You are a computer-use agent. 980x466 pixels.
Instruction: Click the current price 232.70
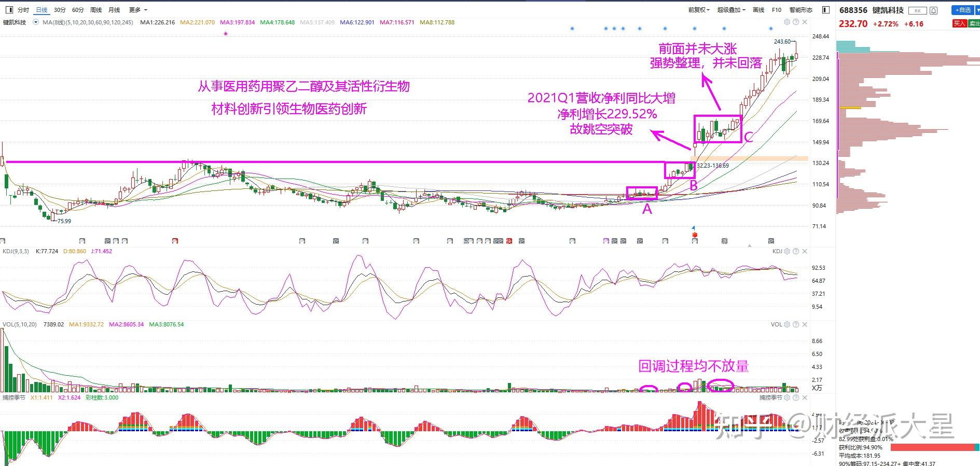[x=853, y=24]
